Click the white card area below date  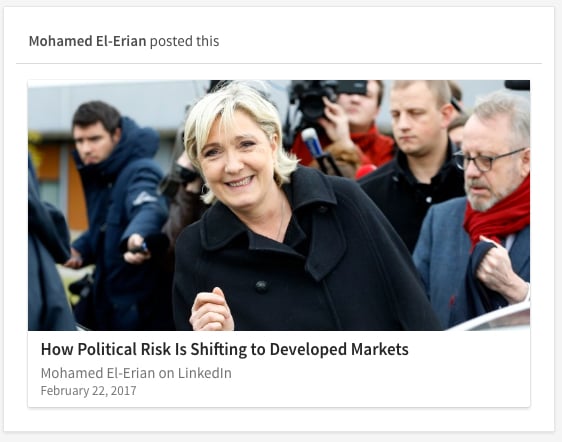(279, 402)
